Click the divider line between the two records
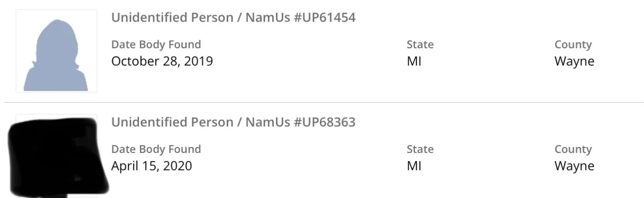Image resolution: width=644 pixels, height=198 pixels. click(322, 102)
